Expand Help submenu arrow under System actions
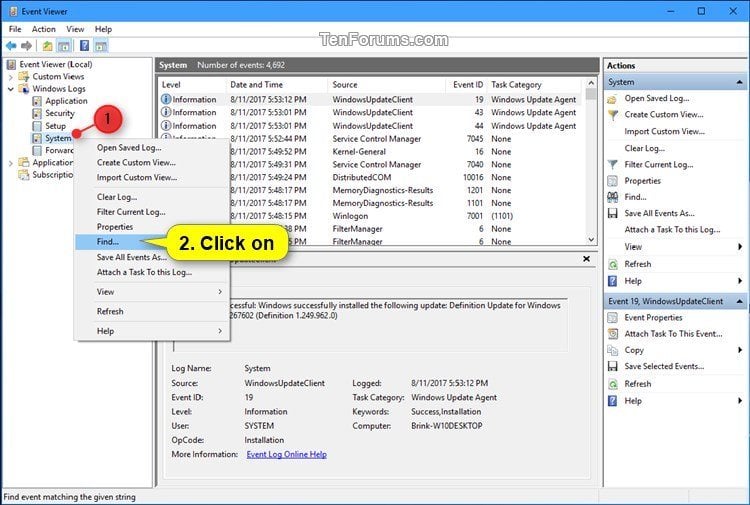 pyautogui.click(x=740, y=281)
